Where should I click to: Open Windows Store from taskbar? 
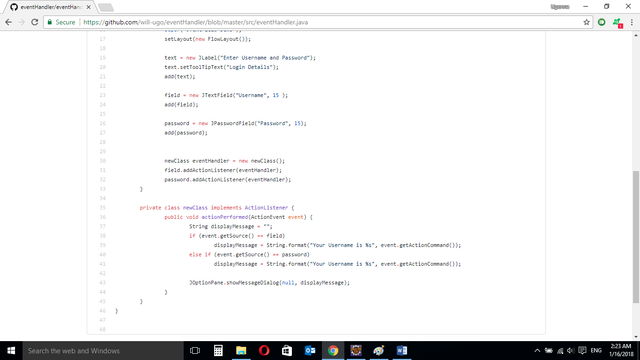click(287, 351)
